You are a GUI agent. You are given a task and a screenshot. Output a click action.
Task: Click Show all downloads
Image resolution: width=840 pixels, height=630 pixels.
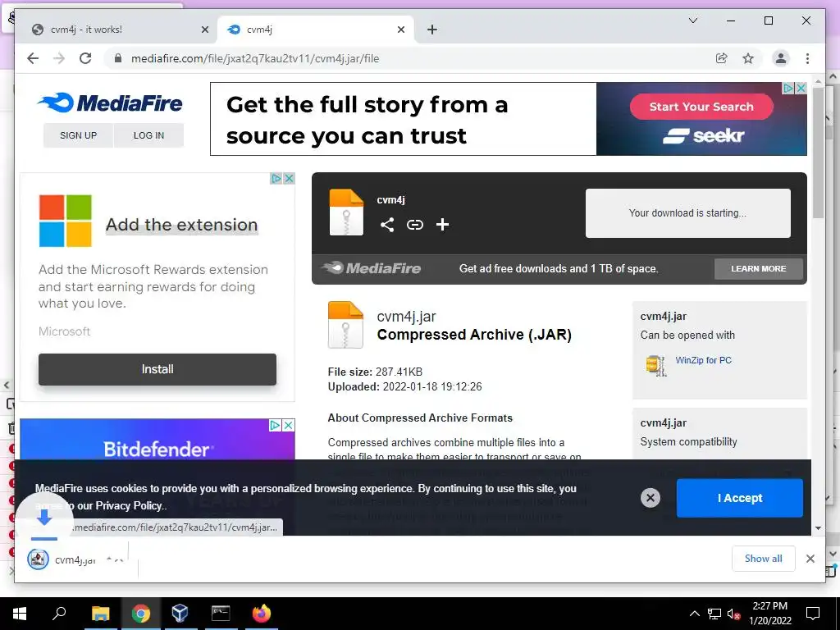[x=764, y=559]
